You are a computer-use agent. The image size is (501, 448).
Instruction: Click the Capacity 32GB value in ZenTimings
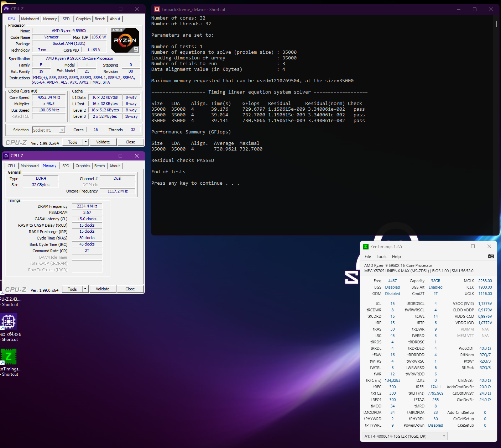click(x=435, y=281)
